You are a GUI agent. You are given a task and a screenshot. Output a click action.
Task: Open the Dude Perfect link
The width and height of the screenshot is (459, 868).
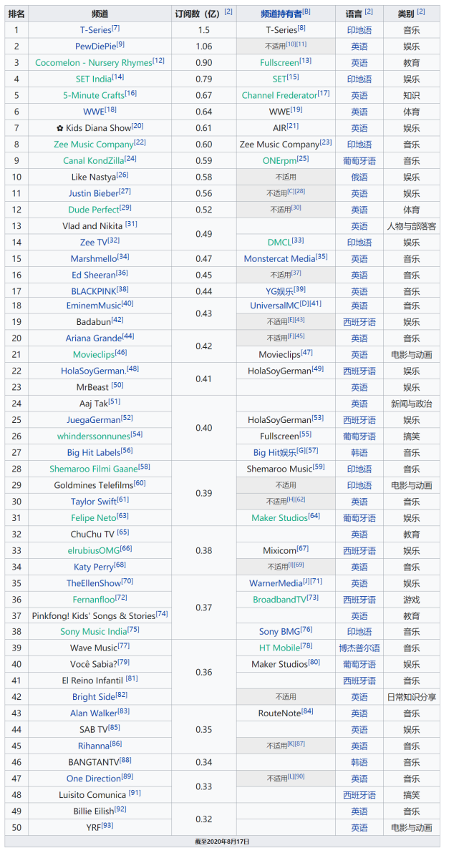pos(94,210)
